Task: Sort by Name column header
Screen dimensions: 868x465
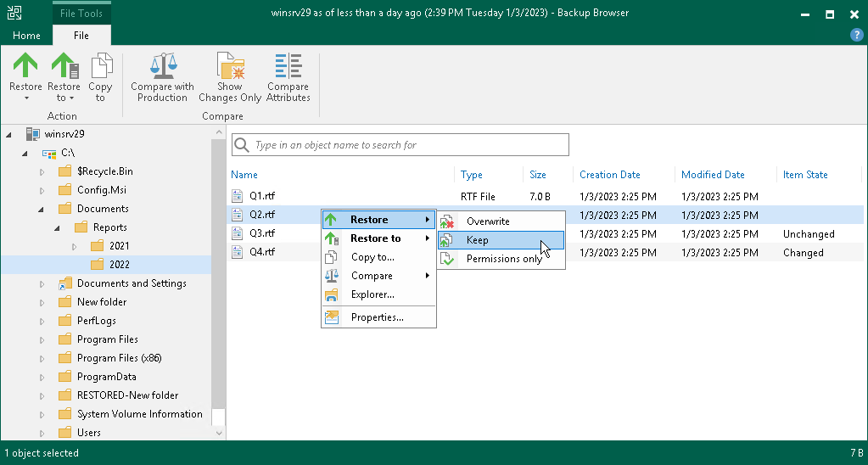Action: [x=244, y=175]
